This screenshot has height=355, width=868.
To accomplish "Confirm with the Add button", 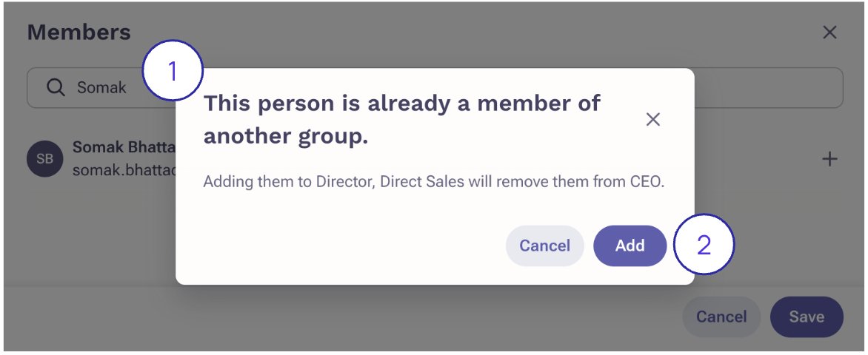I will point(630,246).
